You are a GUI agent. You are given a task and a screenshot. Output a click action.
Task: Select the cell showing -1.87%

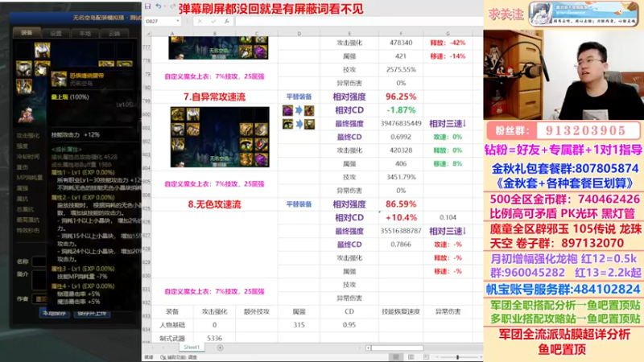[400, 110]
